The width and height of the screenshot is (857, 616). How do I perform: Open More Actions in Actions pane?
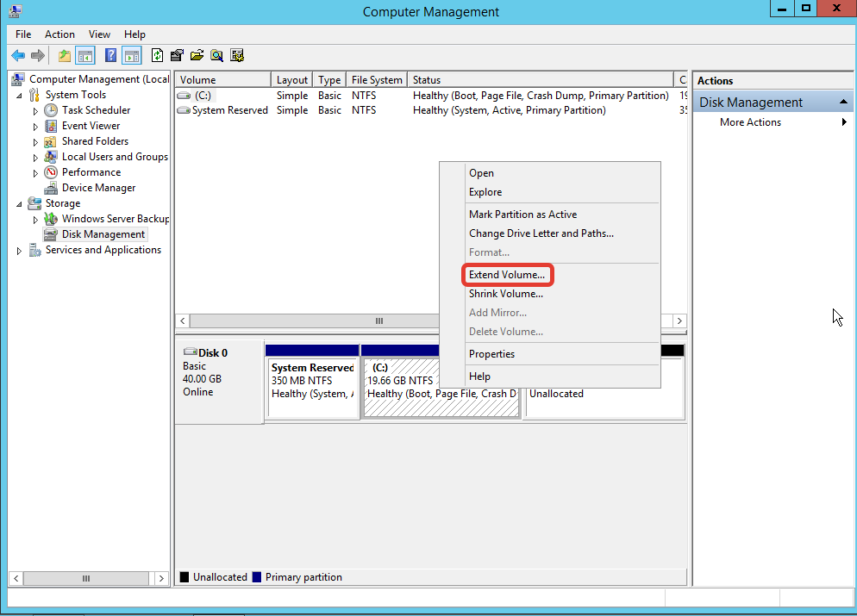[750, 122]
